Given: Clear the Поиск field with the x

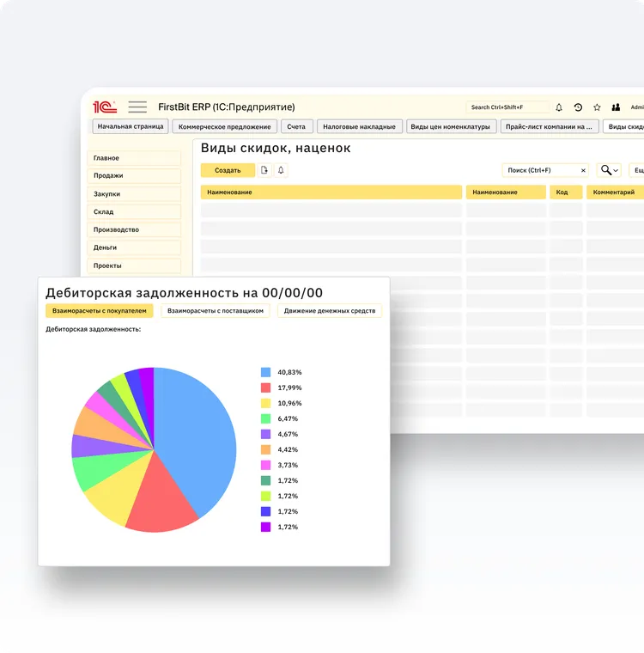Looking at the screenshot, I should pyautogui.click(x=583, y=170).
